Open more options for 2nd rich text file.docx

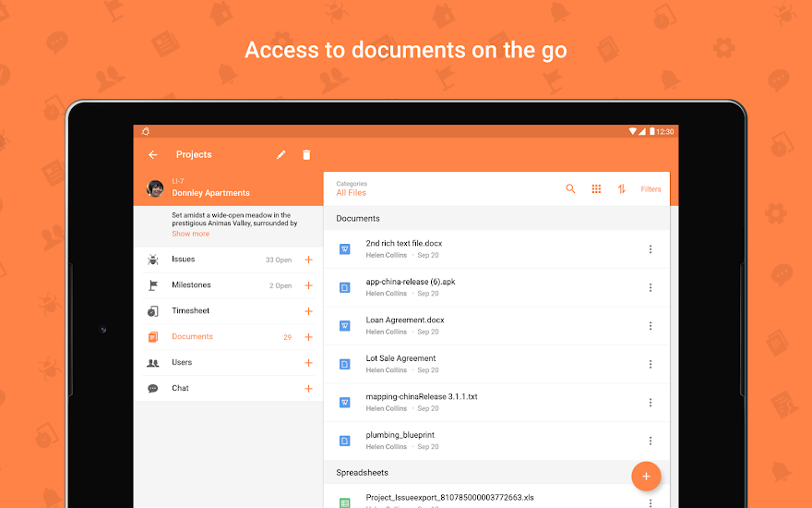651,249
